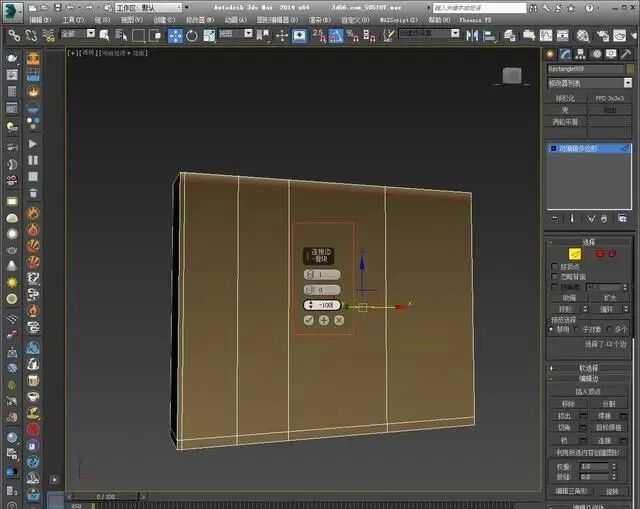Open the Motion panel tab
640x509 pixels.
[596, 54]
